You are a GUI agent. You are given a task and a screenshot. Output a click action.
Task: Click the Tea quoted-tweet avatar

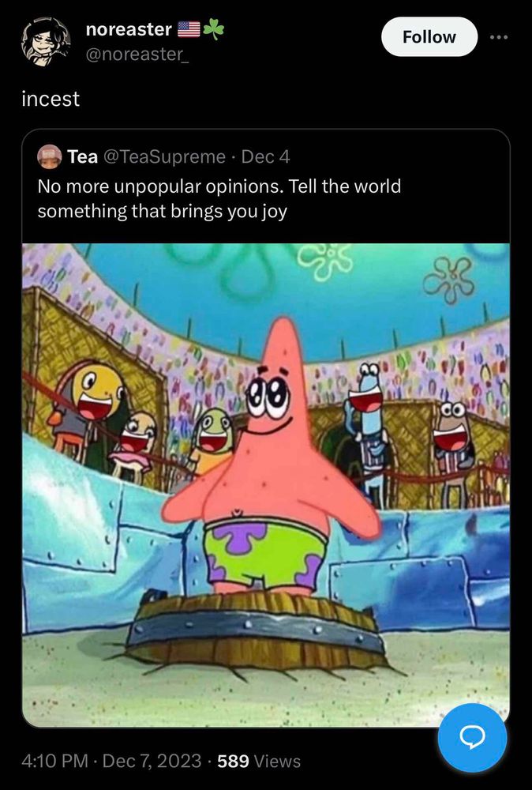tap(49, 156)
